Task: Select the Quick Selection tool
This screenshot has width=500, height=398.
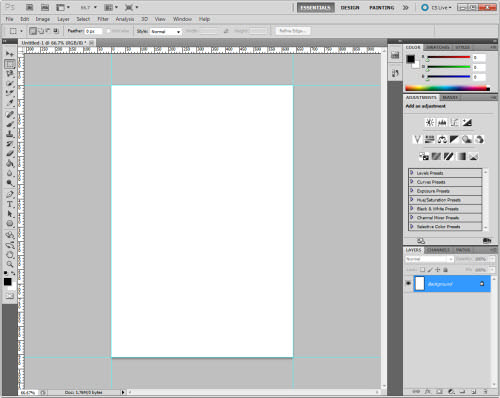Action: [10, 83]
